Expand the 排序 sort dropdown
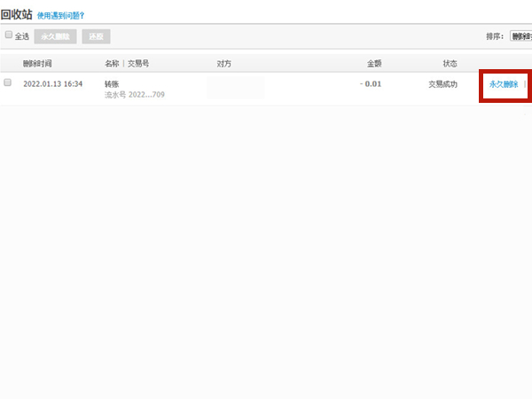 pyautogui.click(x=520, y=36)
